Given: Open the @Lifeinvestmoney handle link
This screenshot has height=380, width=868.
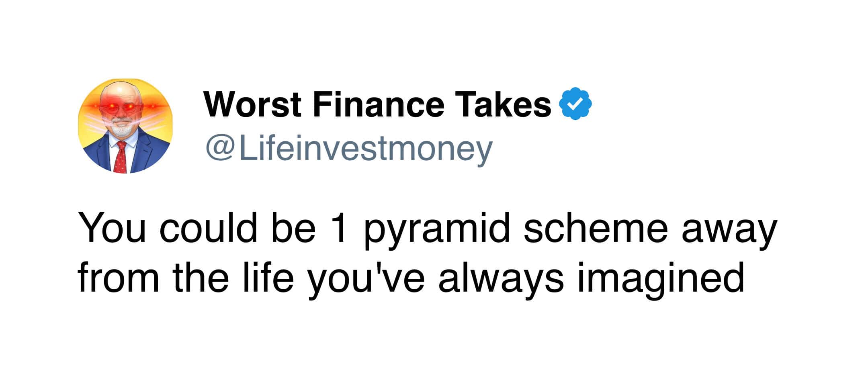Looking at the screenshot, I should [x=349, y=148].
